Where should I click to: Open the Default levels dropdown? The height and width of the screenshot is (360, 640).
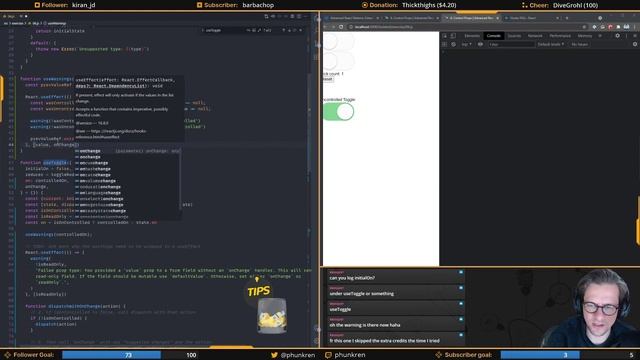pos(551,44)
